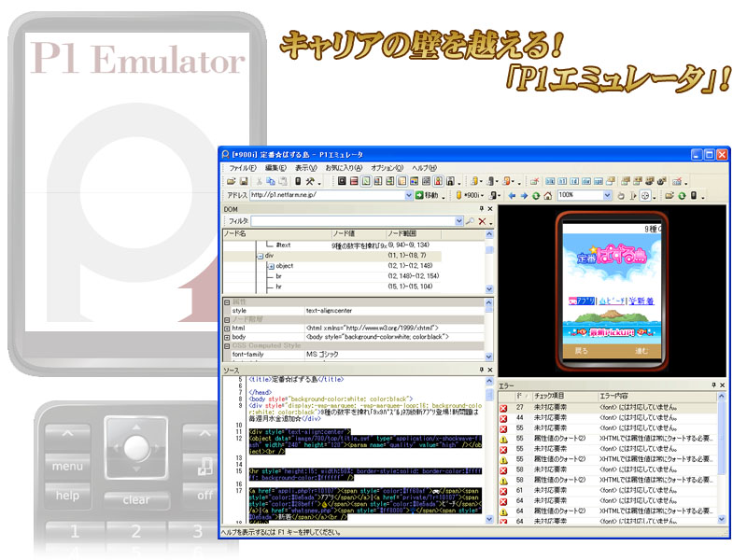Click the address field with http://p1.netfarm.ne.jp/
Image resolution: width=747 pixels, height=560 pixels.
[x=328, y=195]
